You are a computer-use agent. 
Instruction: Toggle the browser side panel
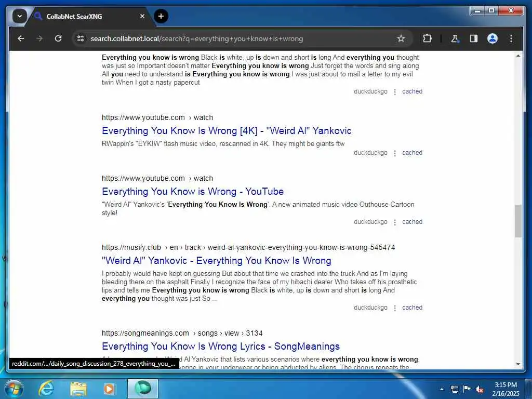coord(474,38)
